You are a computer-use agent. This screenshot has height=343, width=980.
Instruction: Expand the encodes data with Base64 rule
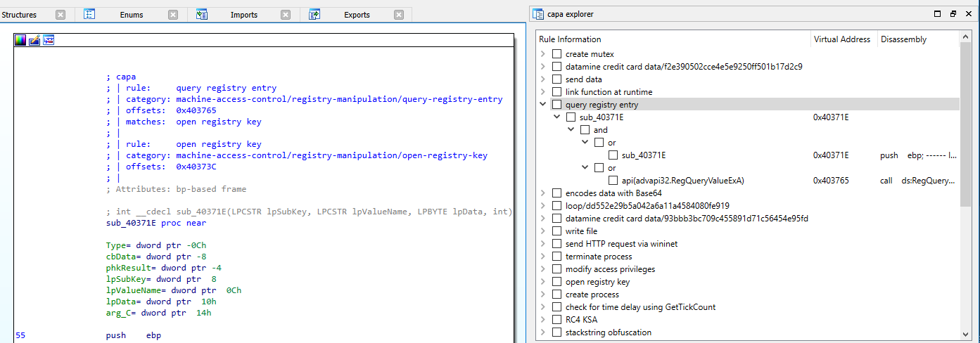pos(542,193)
